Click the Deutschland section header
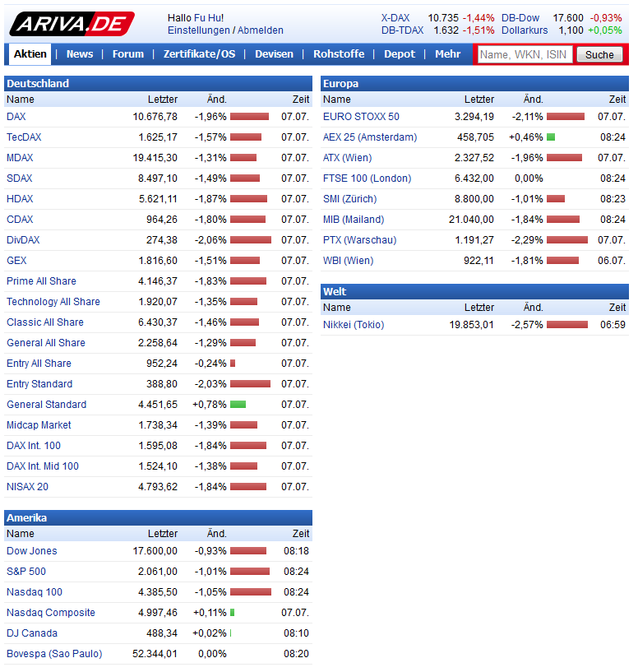The image size is (638, 672). (158, 84)
